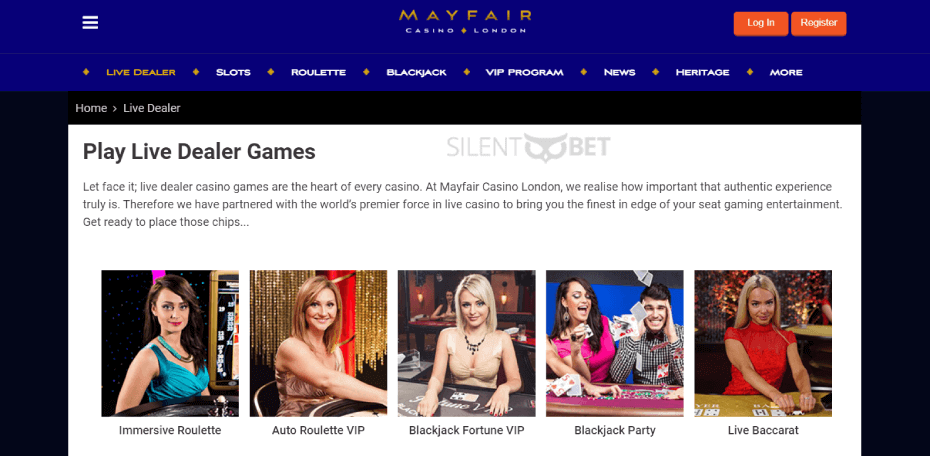Select News in the navigation bar
The width and height of the screenshot is (930, 456).
[x=619, y=72]
